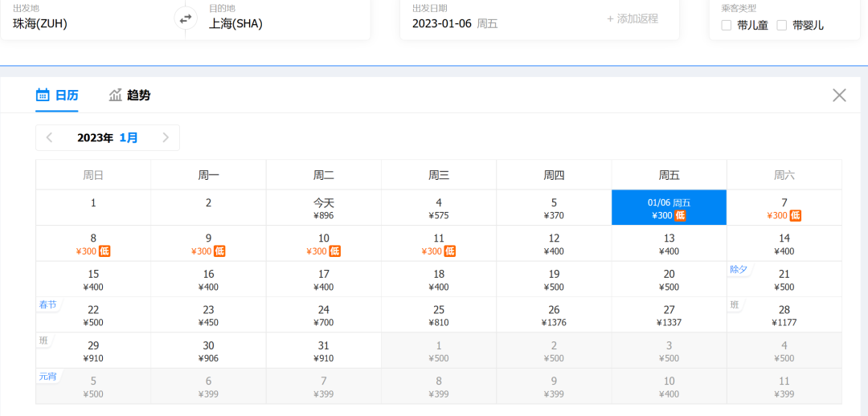The height and width of the screenshot is (416, 868).
Task: Select January 26 priced ¥1376
Action: click(554, 315)
